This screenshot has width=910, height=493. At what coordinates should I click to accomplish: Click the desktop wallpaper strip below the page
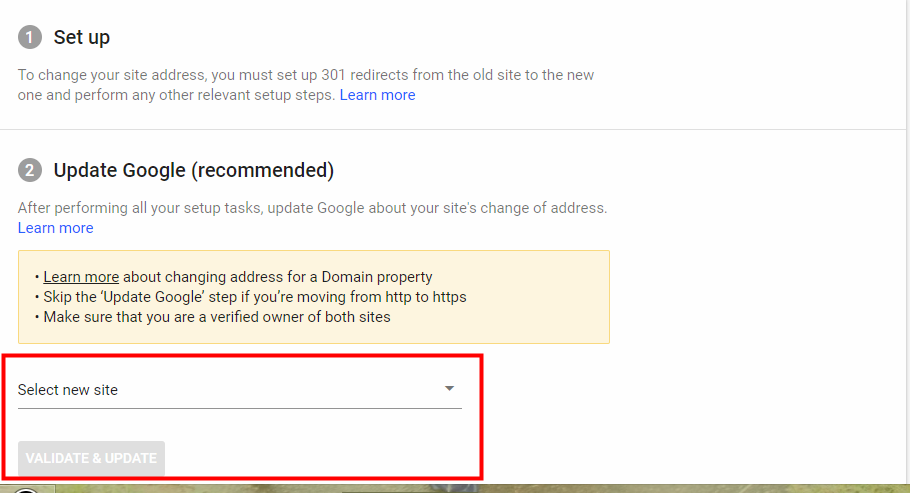tap(464, 489)
